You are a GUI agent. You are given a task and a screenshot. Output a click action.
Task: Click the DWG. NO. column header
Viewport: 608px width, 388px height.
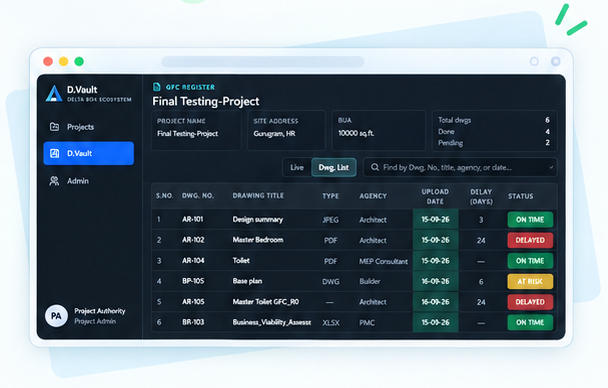[198, 196]
